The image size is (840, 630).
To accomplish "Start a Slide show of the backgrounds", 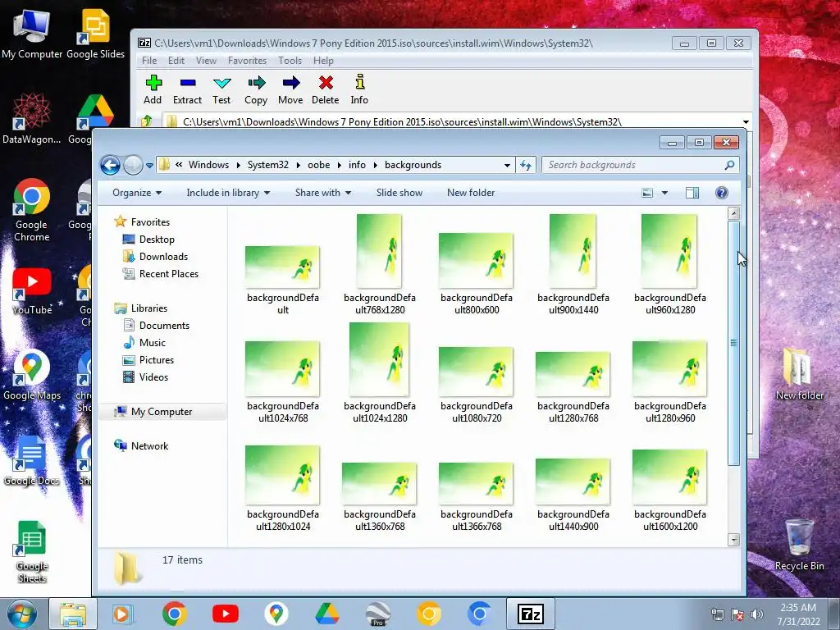I will pyautogui.click(x=399, y=193).
